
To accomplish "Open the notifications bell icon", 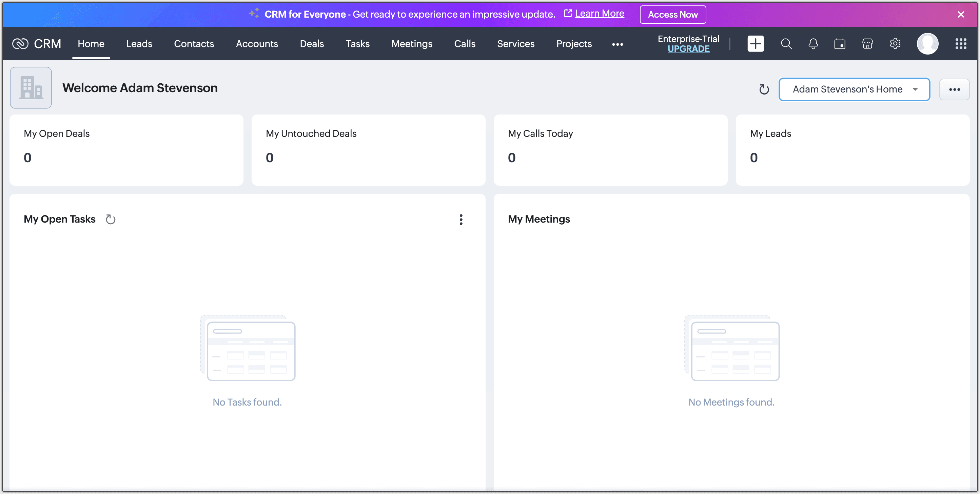I will tap(813, 44).
